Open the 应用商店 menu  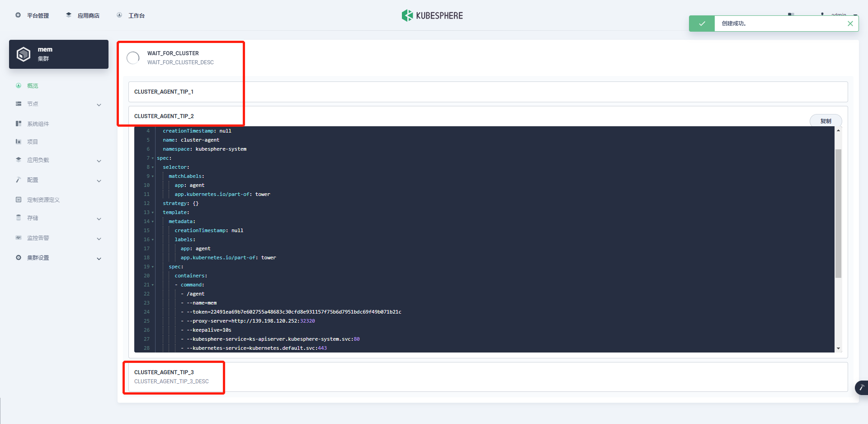point(83,15)
